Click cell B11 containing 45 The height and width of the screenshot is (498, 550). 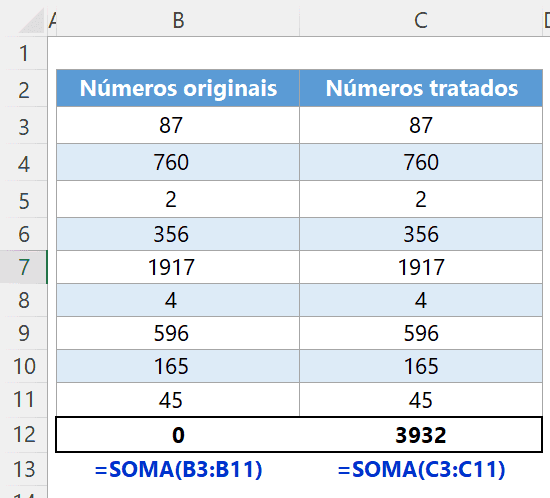coord(178,400)
